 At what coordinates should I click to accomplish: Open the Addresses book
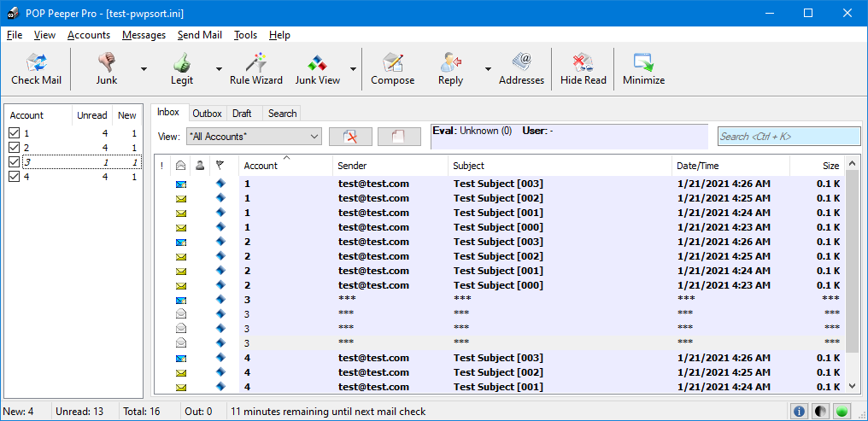[x=521, y=68]
